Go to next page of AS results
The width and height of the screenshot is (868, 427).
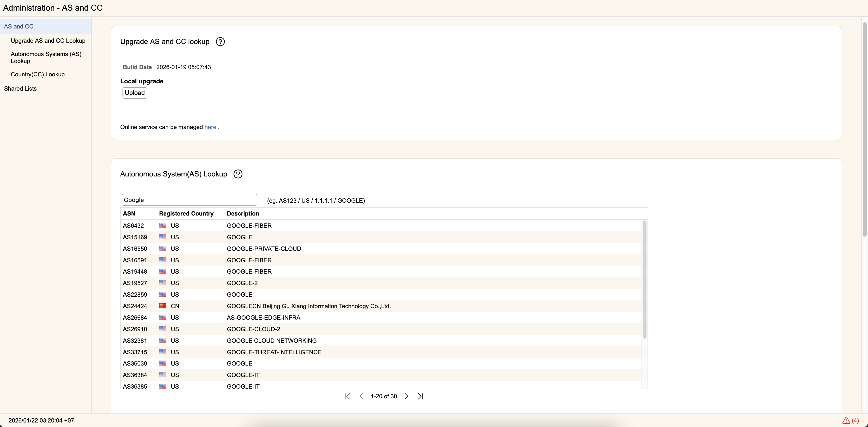(x=406, y=396)
